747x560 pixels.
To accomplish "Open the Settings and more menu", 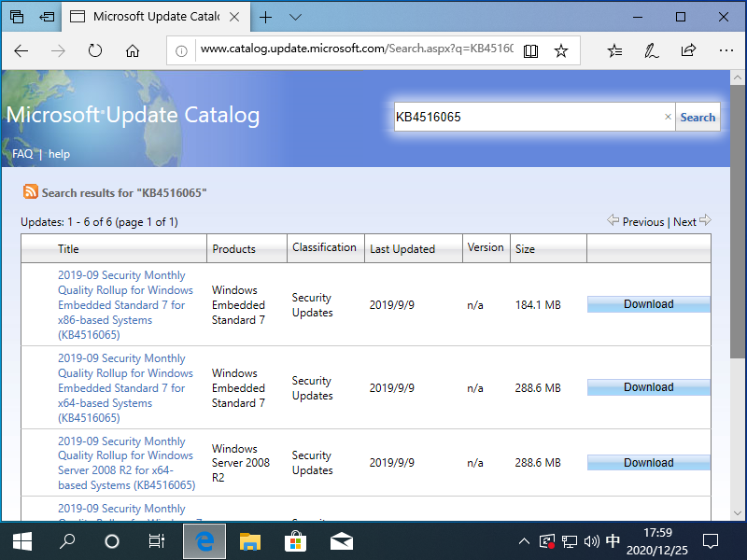I will [726, 51].
